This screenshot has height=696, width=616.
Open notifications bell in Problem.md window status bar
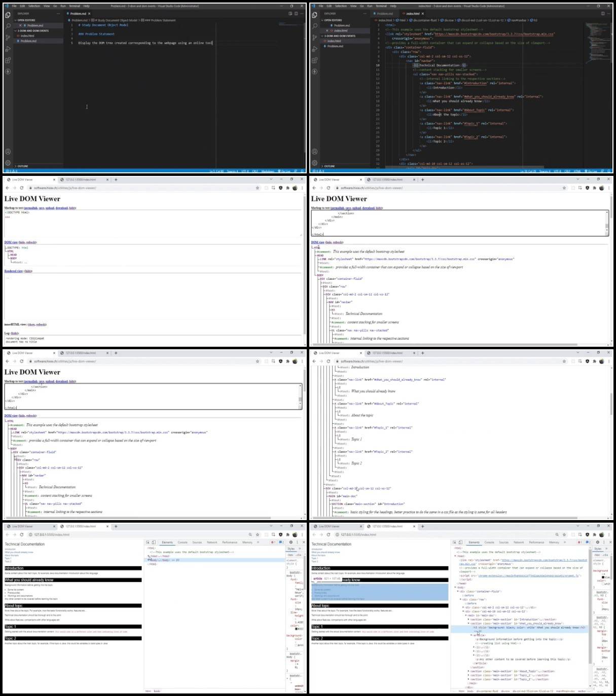pyautogui.click(x=303, y=171)
